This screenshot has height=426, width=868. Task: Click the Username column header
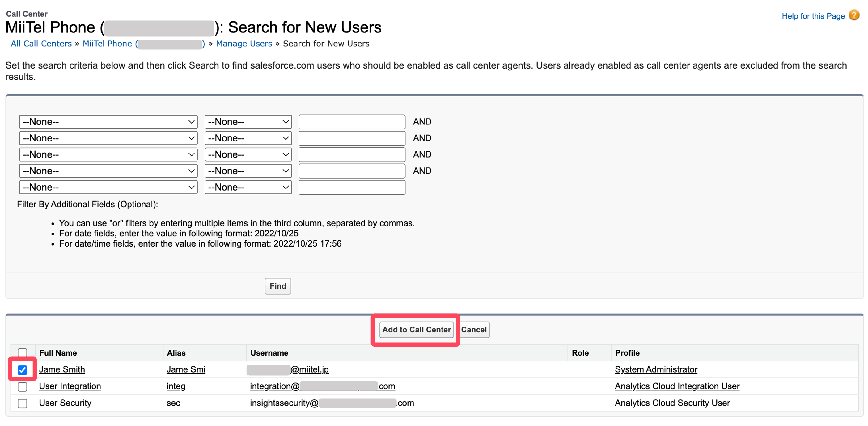point(269,353)
